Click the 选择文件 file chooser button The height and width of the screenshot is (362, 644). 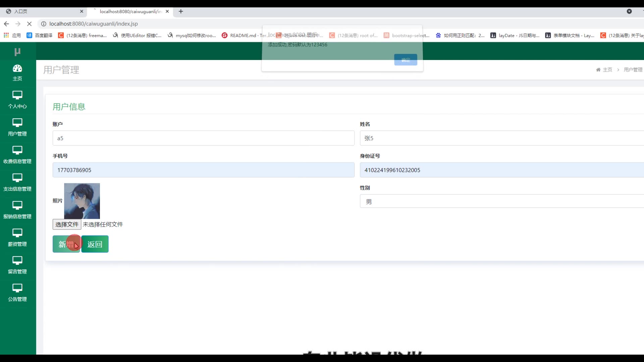tap(67, 225)
